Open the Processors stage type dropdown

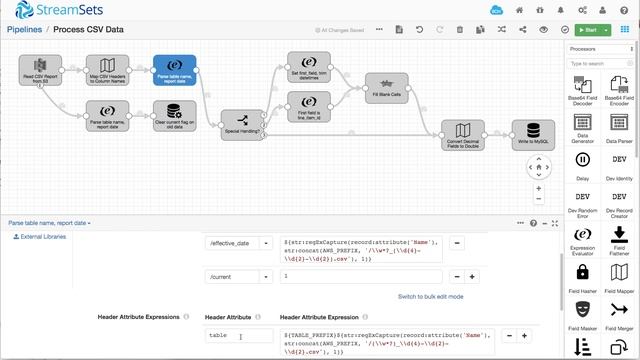tap(600, 49)
